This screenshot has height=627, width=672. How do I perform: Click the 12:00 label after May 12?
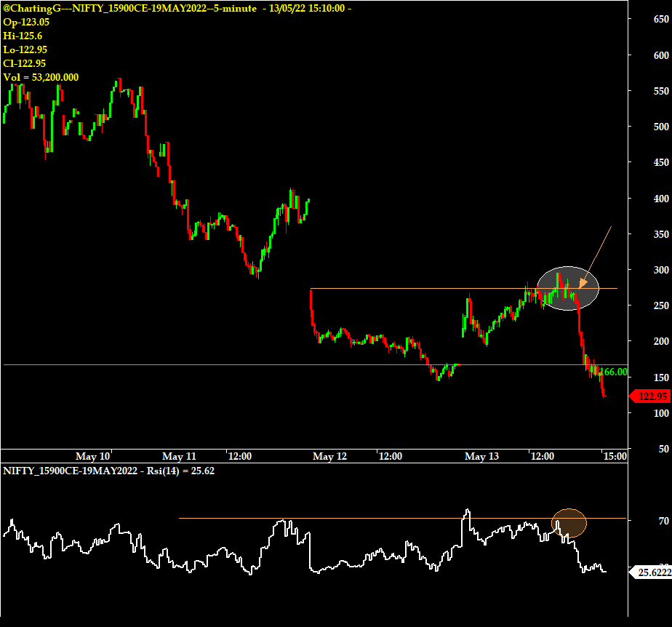point(391,456)
